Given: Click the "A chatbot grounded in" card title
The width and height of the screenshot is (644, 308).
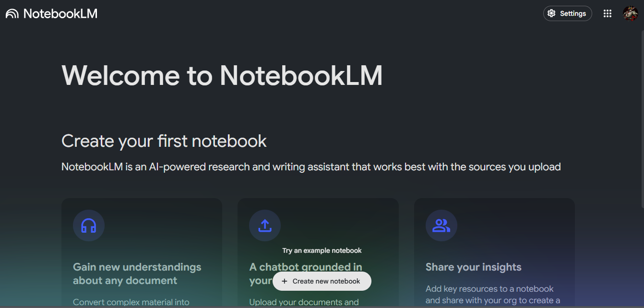Looking at the screenshot, I should [x=306, y=267].
